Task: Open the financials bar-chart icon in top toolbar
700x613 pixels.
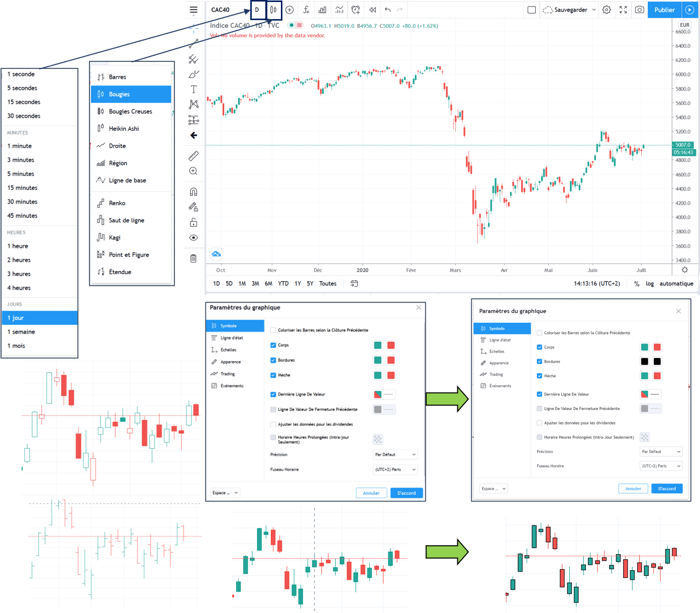Action: pyautogui.click(x=323, y=10)
